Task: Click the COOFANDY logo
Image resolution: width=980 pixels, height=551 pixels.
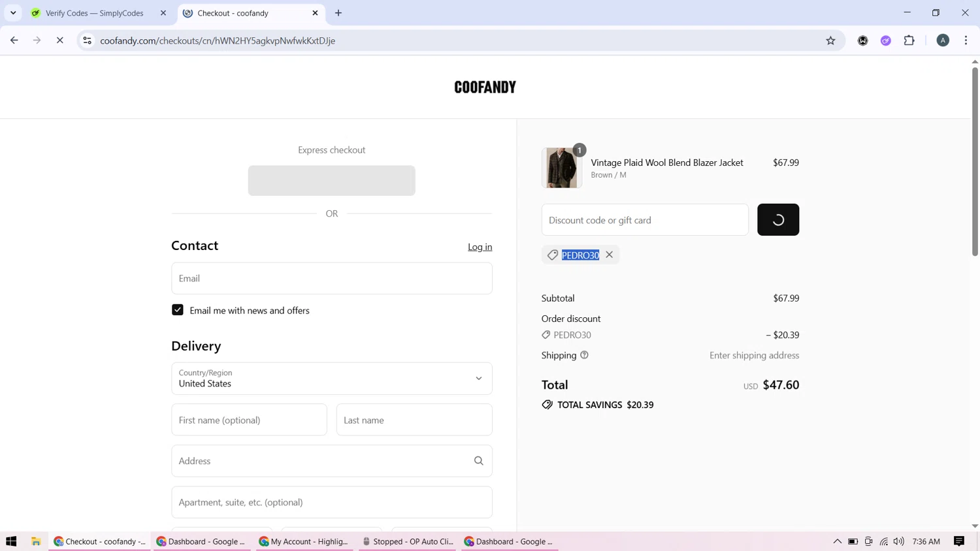Action: tap(485, 87)
